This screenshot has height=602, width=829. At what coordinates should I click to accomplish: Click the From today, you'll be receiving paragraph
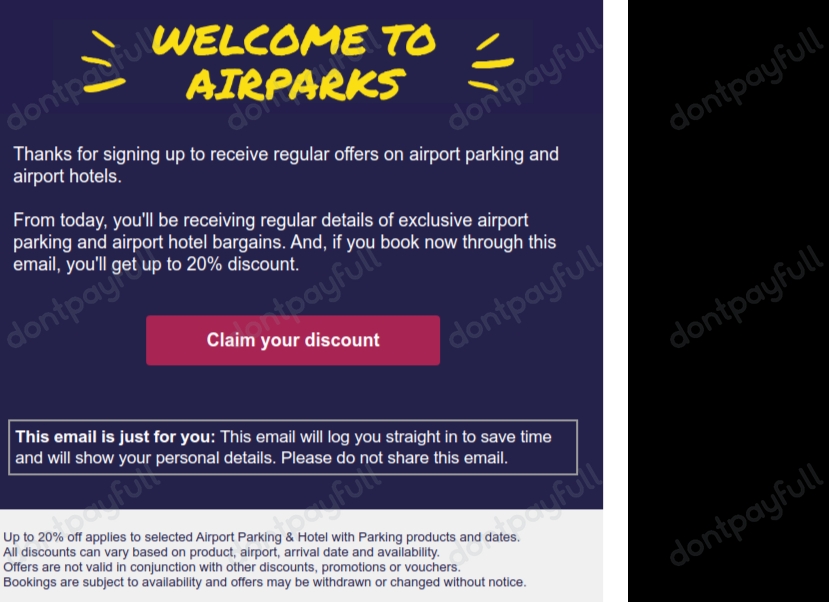pos(284,242)
